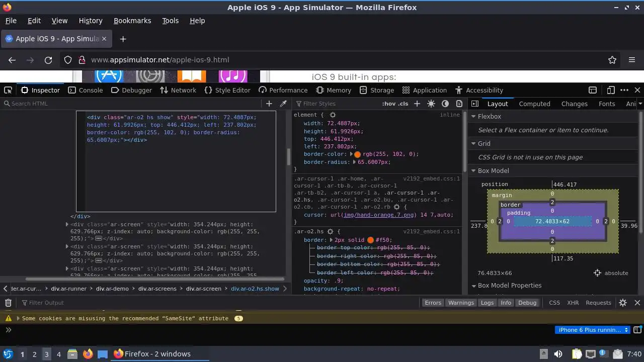The image size is (644, 362).
Task: Toggle the CSS console filter
Action: point(554,303)
